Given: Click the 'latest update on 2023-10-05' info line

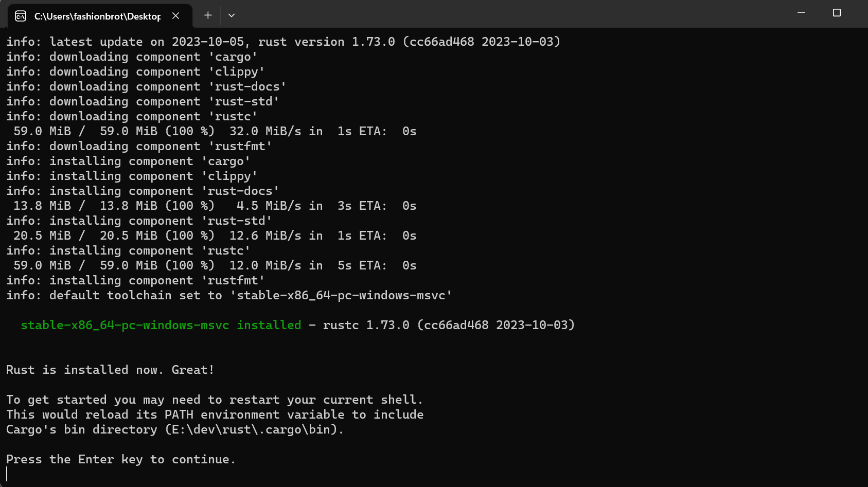Looking at the screenshot, I should tap(284, 42).
